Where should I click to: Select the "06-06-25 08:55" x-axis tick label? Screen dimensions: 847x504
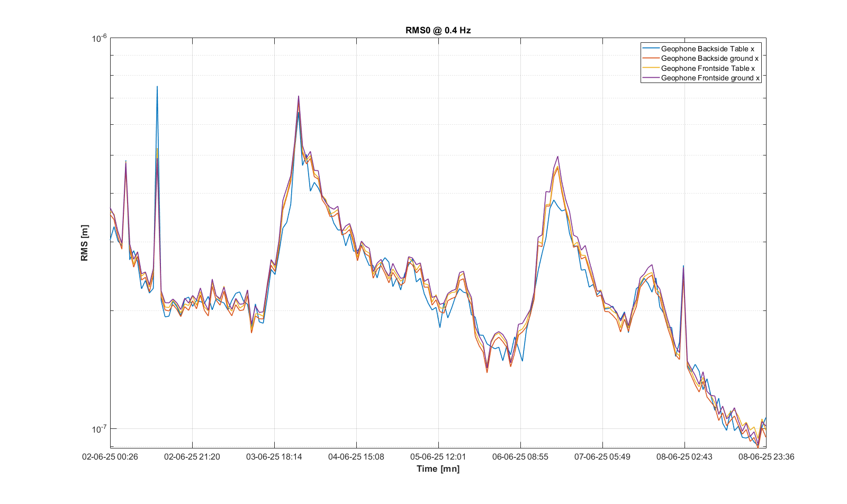click(x=520, y=456)
